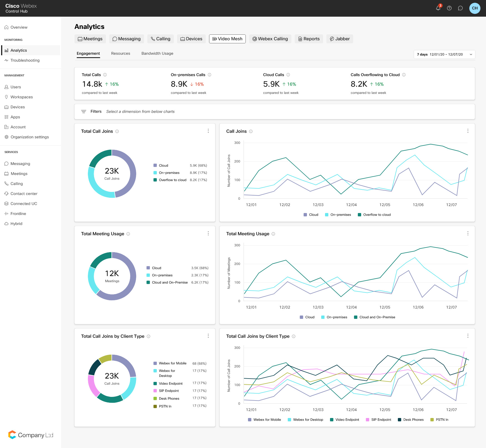The image size is (486, 448).
Task: Toggle Cloud series in Call Joins legend
Action: point(311,215)
